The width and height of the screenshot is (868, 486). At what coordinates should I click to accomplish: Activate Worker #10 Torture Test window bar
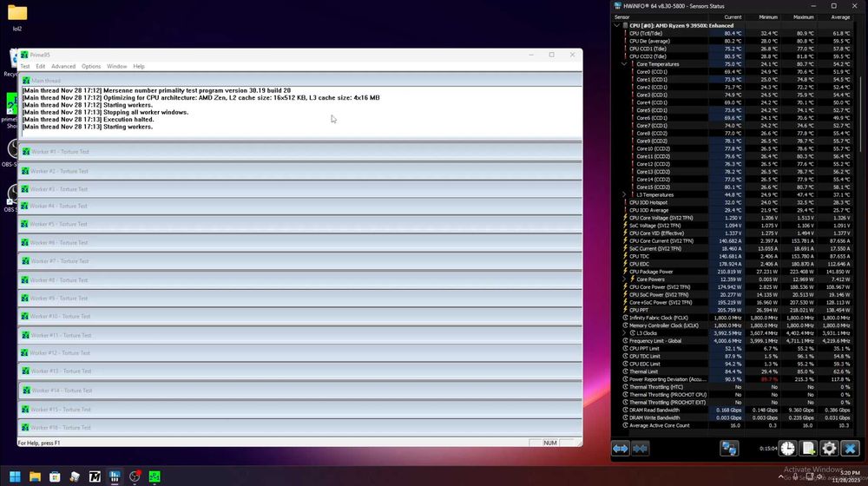point(300,316)
